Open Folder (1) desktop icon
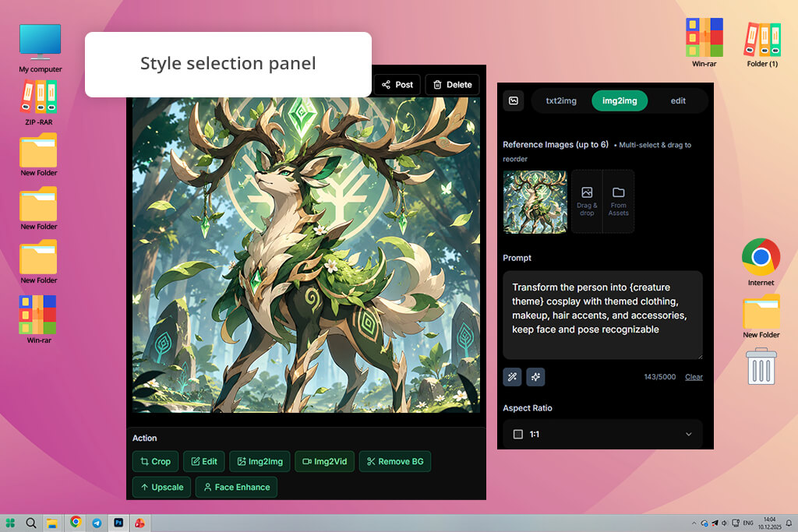 pos(762,44)
